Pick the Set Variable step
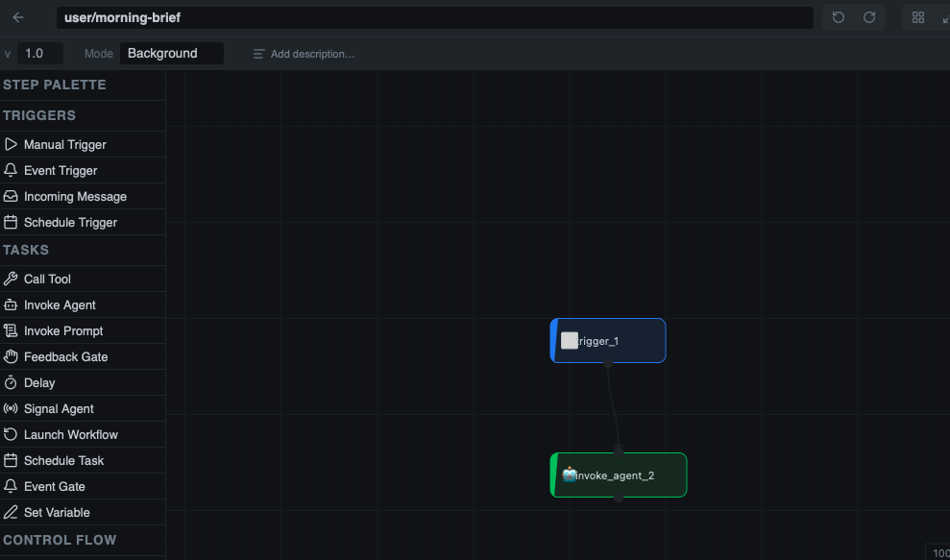The height and width of the screenshot is (560, 950). pyautogui.click(x=61, y=512)
